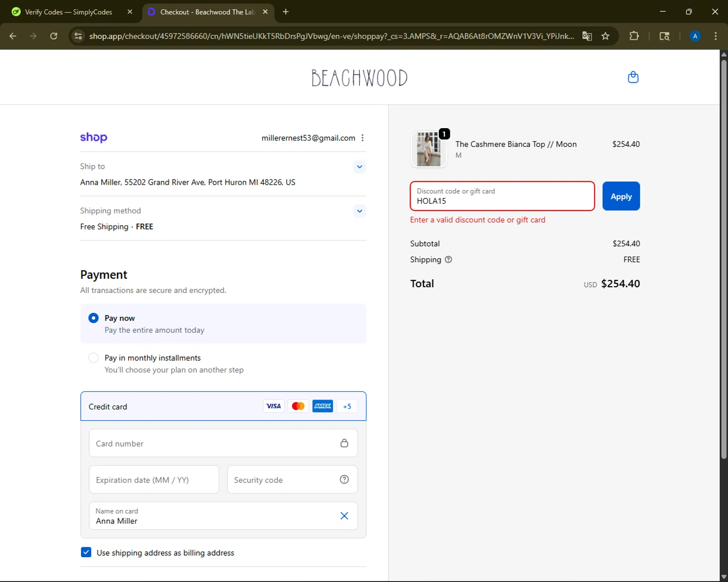The height and width of the screenshot is (582, 728).
Task: Focus the Security code field
Action: click(x=292, y=479)
